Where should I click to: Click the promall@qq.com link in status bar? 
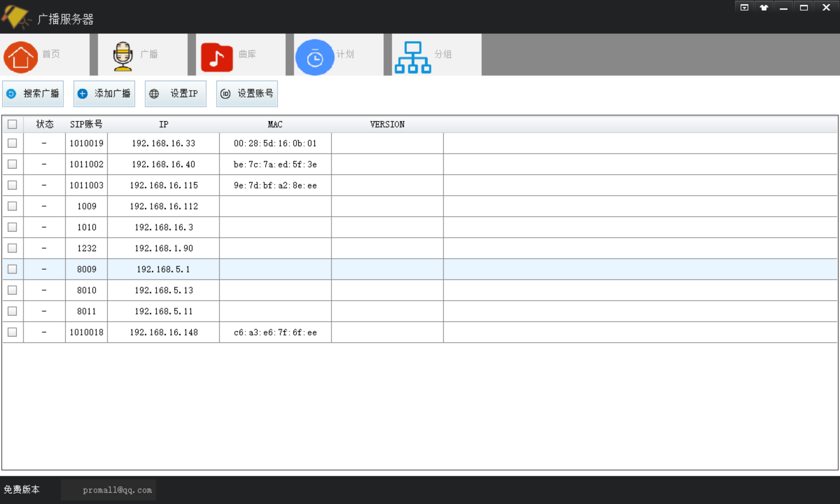pyautogui.click(x=117, y=490)
